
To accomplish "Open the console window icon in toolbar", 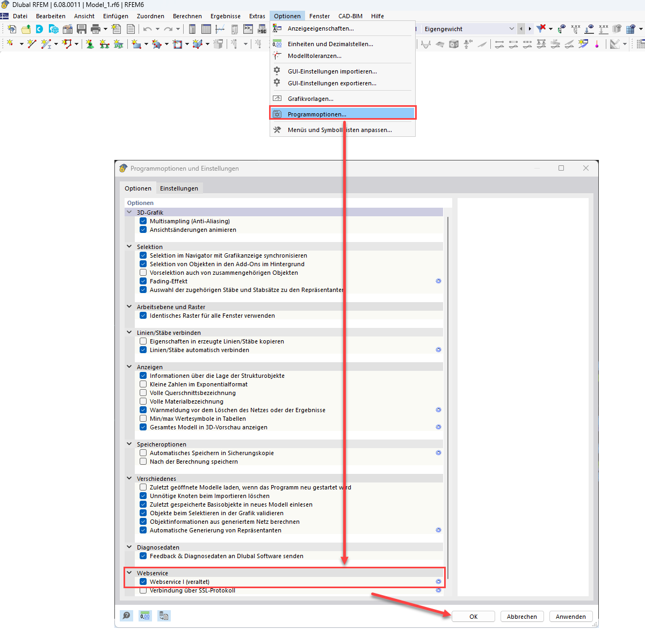I will coord(248,29).
